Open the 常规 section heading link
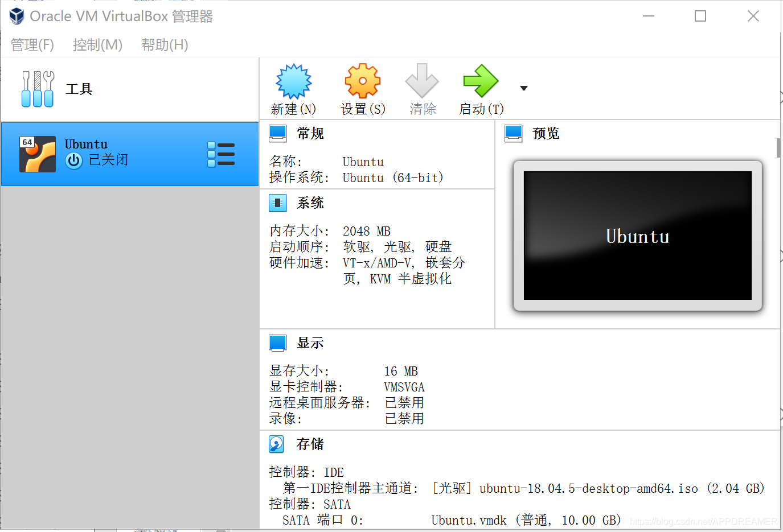This screenshot has width=783, height=532. (310, 134)
